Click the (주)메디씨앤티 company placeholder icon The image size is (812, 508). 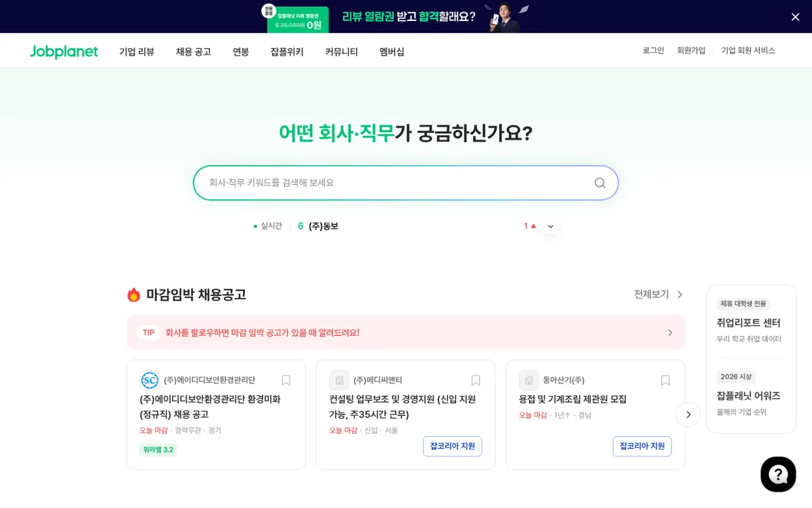click(339, 380)
